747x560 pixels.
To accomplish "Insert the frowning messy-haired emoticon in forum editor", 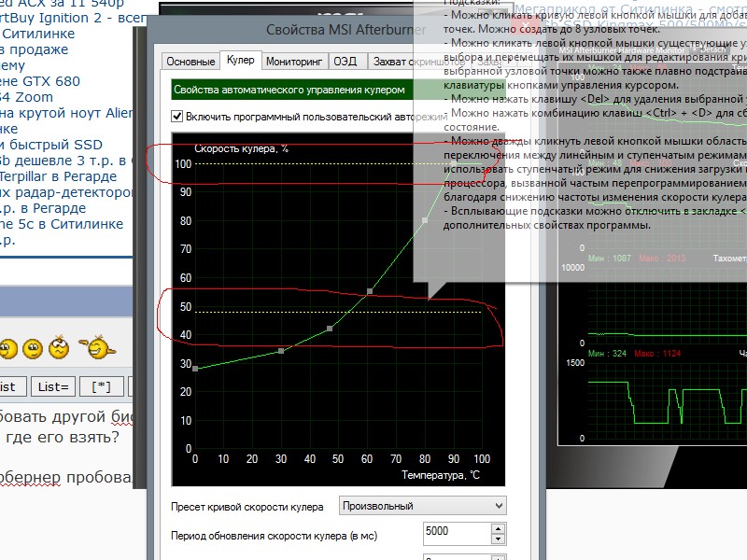I will (x=59, y=347).
